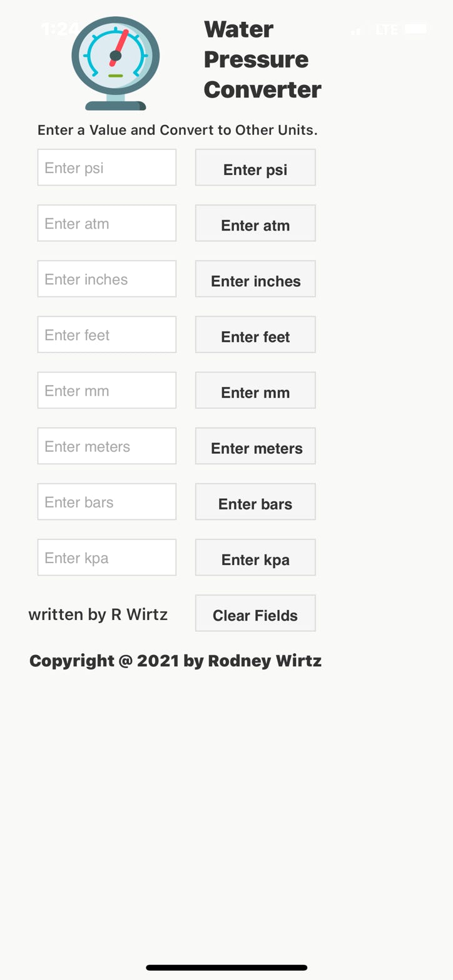Screen dimensions: 453x980
Task: Select the Enter inches input field
Action: (x=106, y=279)
